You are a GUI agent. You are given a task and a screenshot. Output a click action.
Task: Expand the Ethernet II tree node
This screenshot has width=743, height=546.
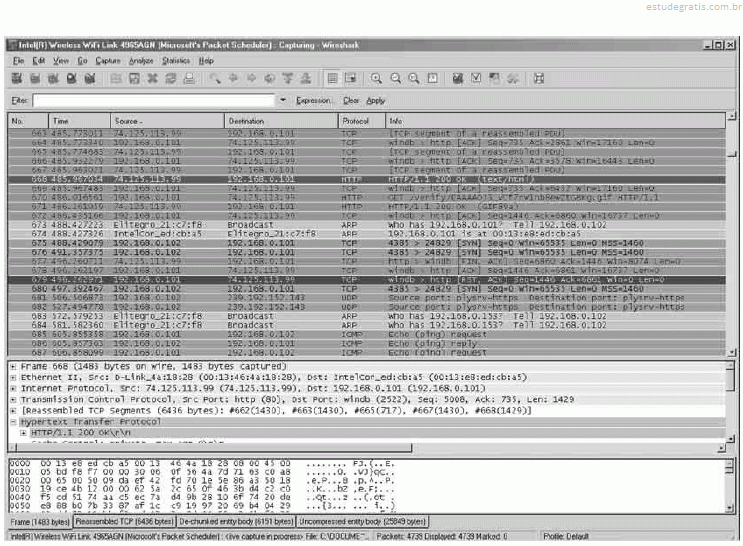coord(14,378)
